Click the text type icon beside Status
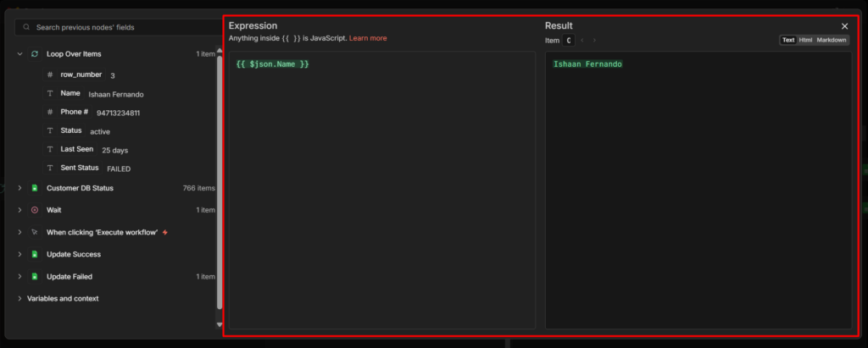The image size is (868, 348). [50, 130]
